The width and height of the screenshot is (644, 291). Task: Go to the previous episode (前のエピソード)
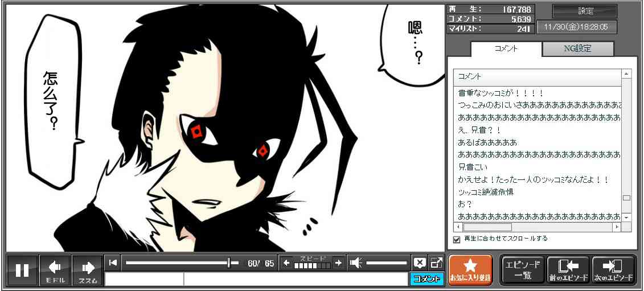pyautogui.click(x=568, y=270)
